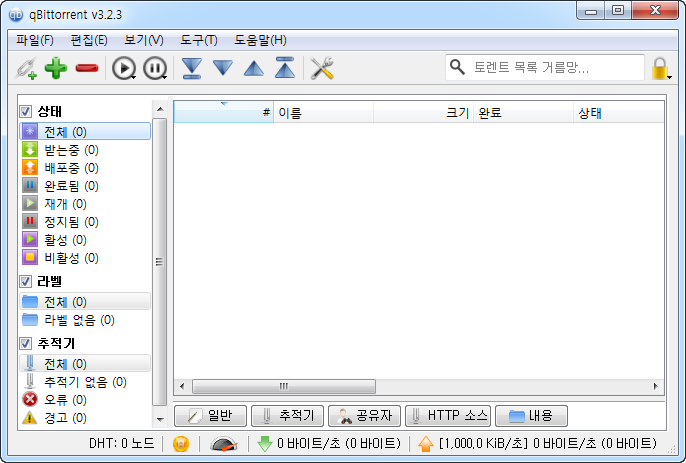Toggle the 라벨 section checkbox
The height and width of the screenshot is (463, 686).
(x=25, y=281)
